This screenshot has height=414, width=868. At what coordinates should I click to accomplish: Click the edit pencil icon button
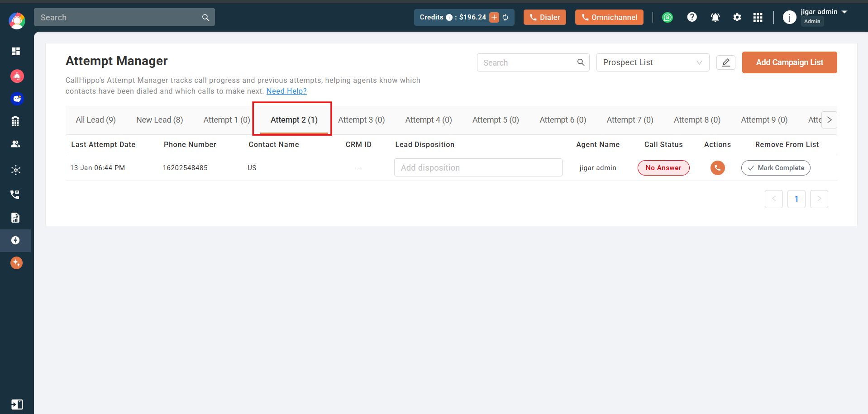point(726,62)
